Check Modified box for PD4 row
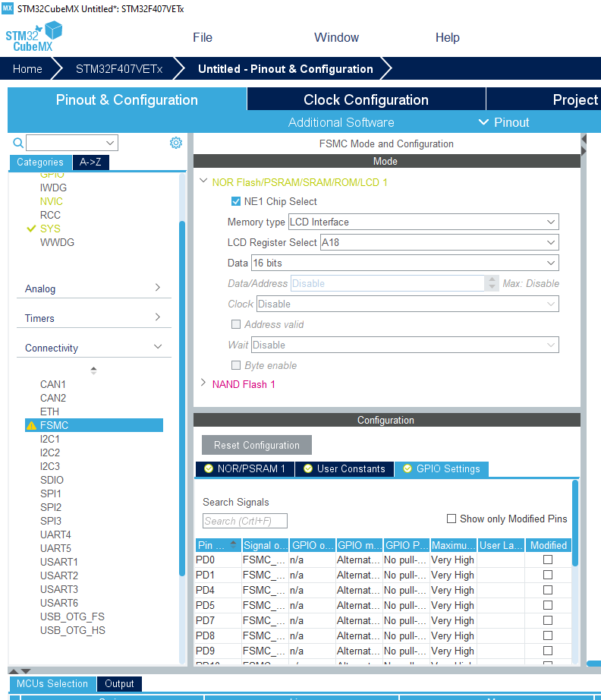This screenshot has height=700, width=601. tap(548, 590)
